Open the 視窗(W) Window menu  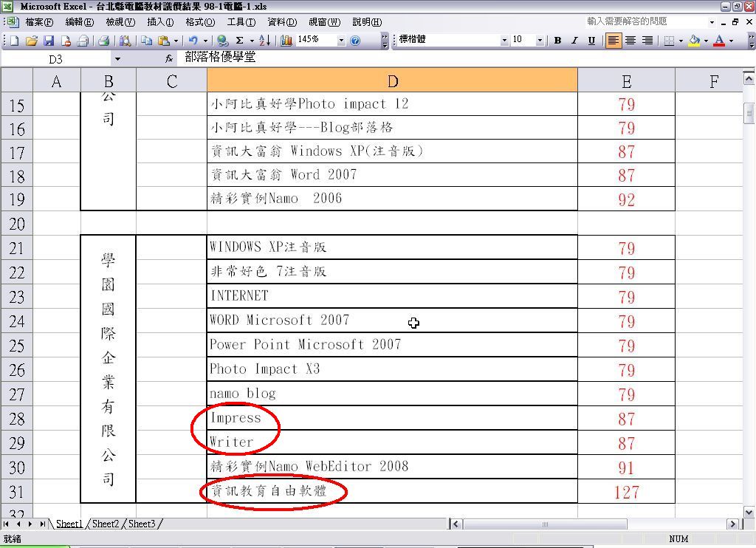pyautogui.click(x=325, y=22)
